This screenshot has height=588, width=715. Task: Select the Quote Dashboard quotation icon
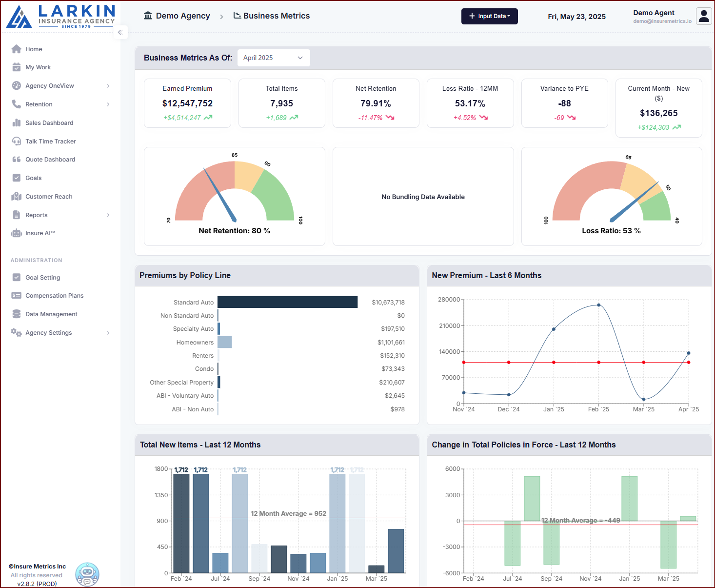[17, 160]
